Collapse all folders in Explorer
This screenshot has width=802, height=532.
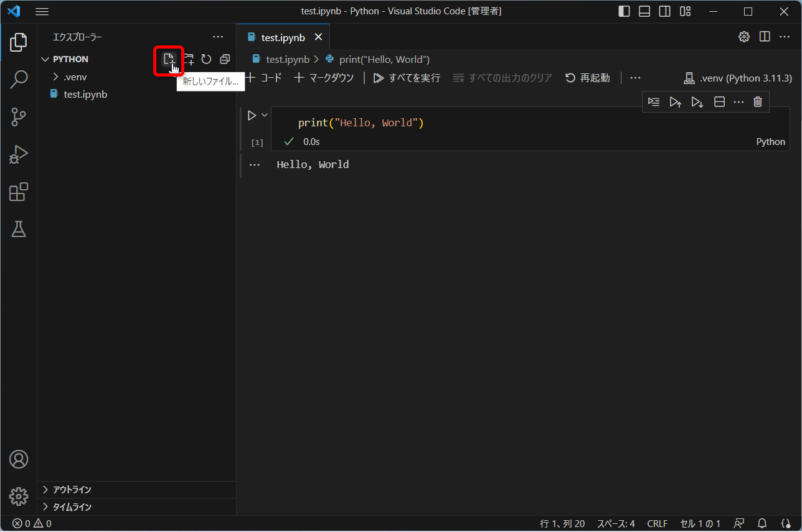[225, 58]
